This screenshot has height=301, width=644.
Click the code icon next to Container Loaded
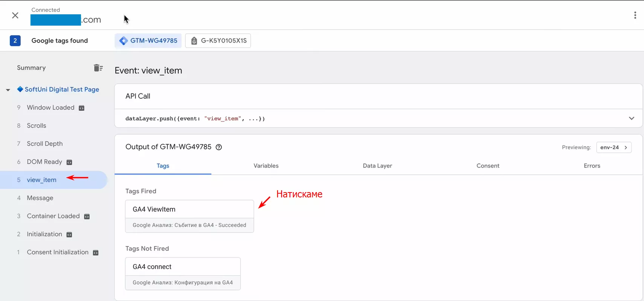click(87, 217)
